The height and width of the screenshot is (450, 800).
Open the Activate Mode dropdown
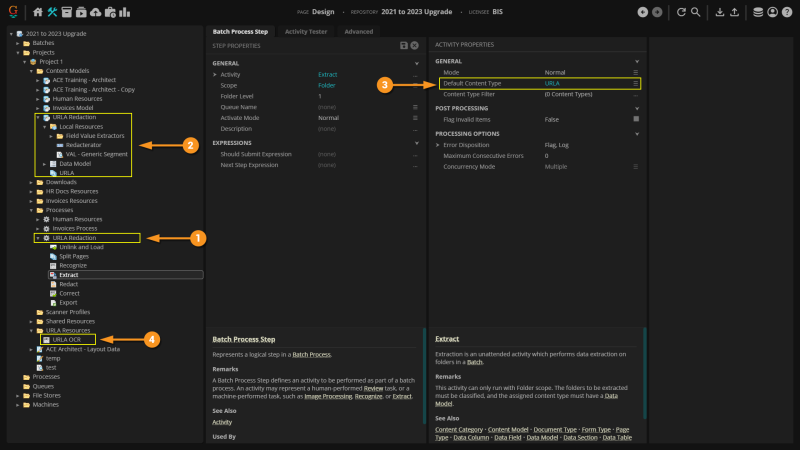415,117
